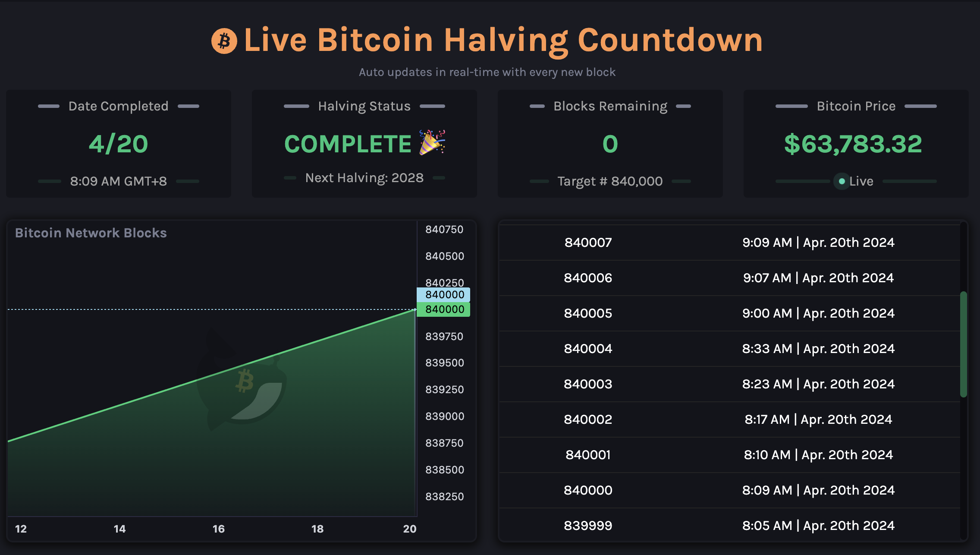Click the $63,783.32 Bitcoin price
980x555 pixels.
(853, 143)
